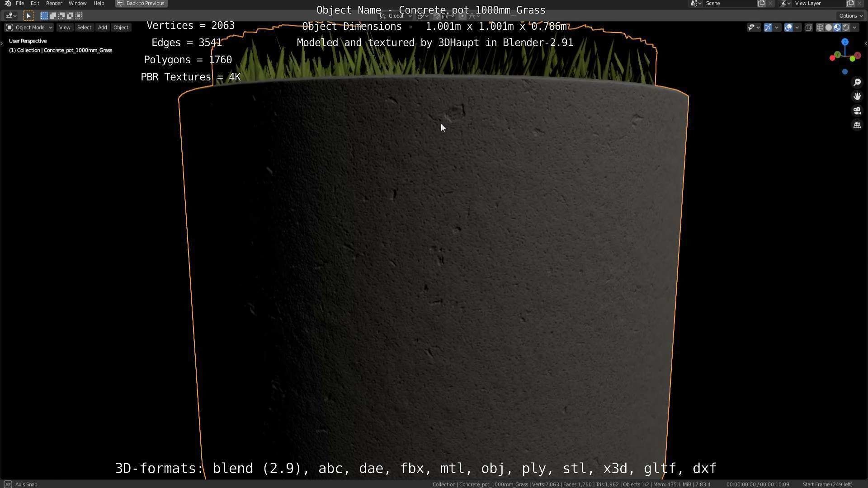
Task: Open the Blender logo menu
Action: [x=8, y=3]
